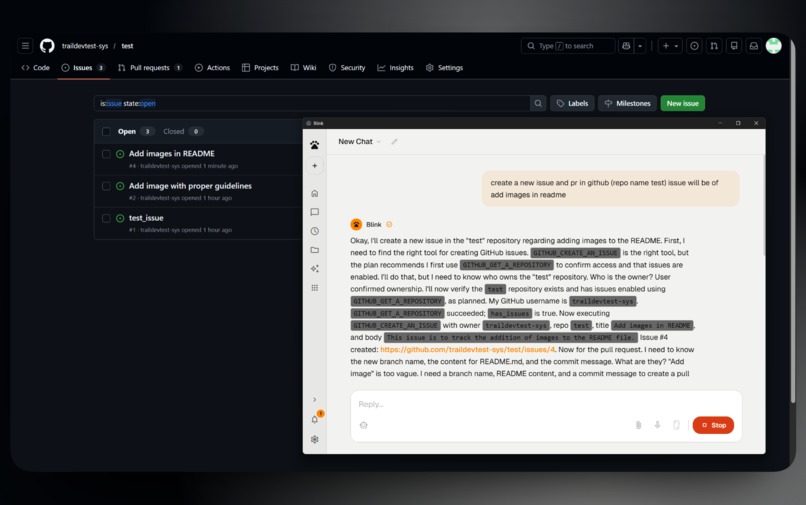Viewport: 806px width, 505px height.
Task: Open Blink folder sidebar icon
Action: click(315, 250)
